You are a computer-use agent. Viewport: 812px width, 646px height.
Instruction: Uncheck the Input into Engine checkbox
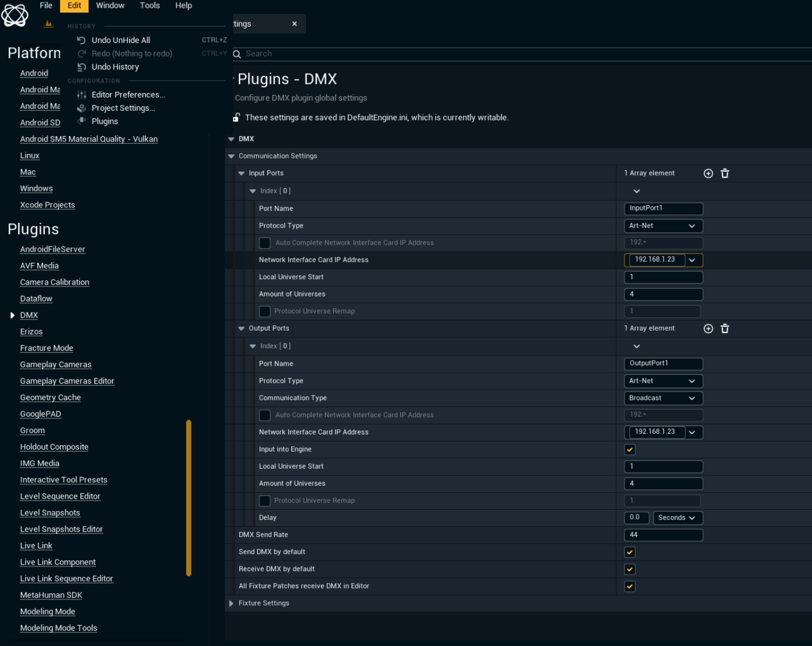[x=630, y=450]
